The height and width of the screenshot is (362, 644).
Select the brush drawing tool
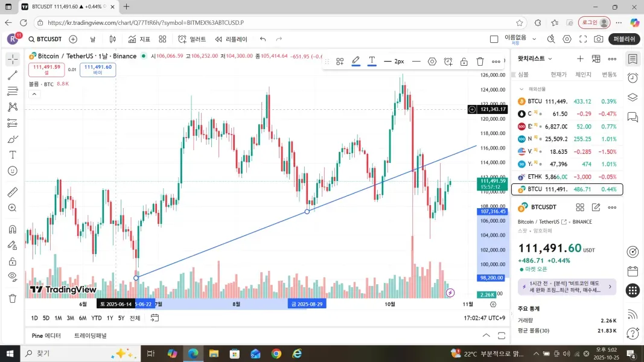pos(12,139)
